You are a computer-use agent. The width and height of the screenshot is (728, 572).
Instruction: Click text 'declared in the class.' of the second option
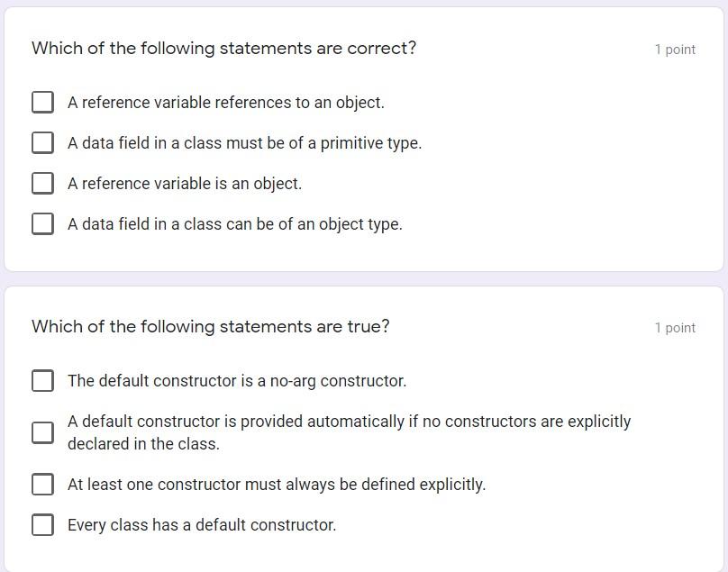[x=143, y=444]
